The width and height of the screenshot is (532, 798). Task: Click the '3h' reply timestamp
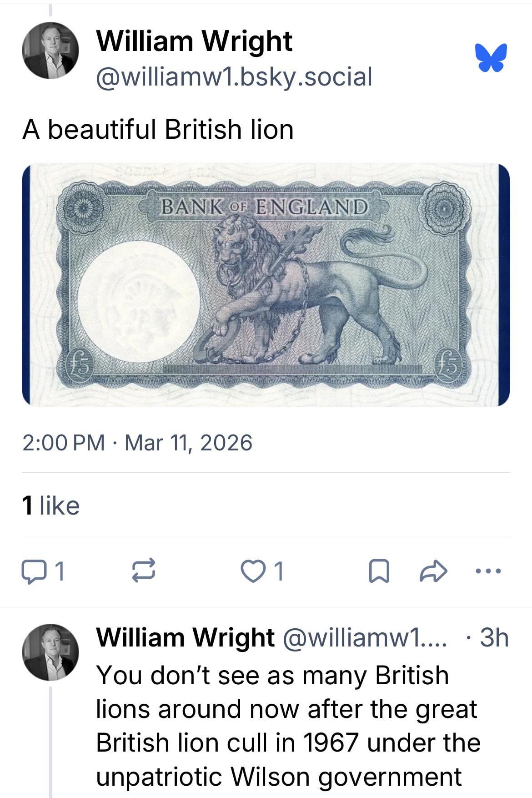point(494,637)
